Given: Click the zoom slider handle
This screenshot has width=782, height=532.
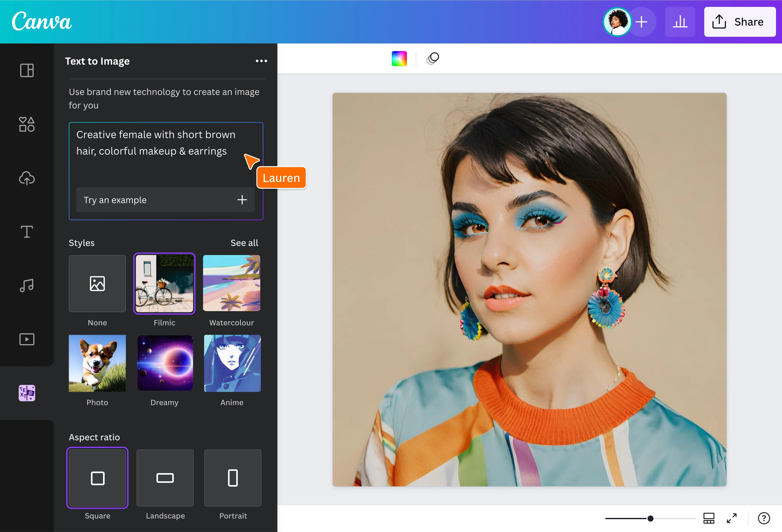Looking at the screenshot, I should pos(651,518).
